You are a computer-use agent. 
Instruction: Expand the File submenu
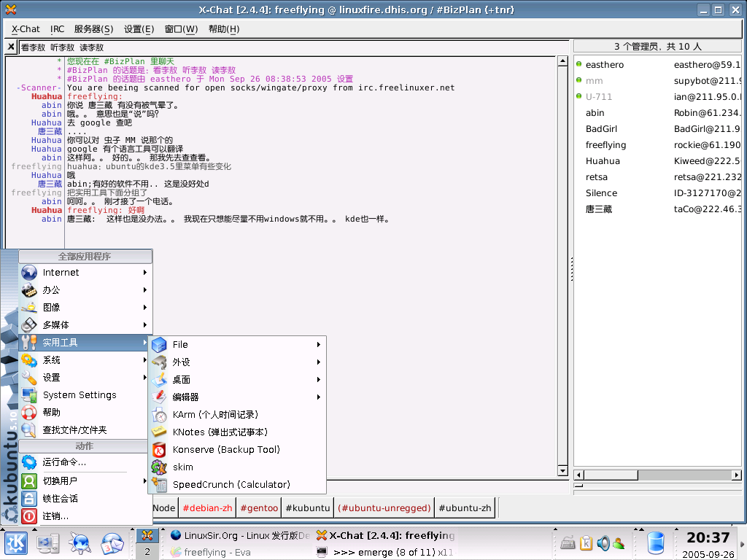coord(237,345)
